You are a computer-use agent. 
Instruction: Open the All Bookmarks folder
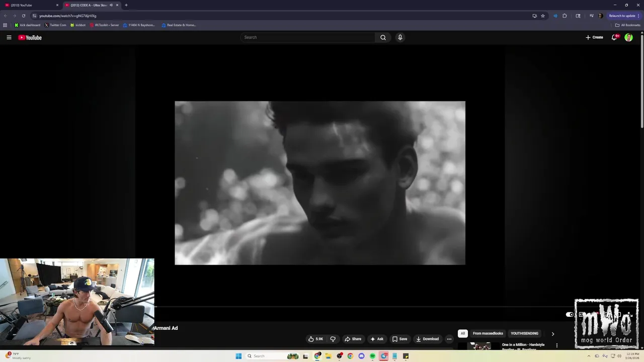click(627, 25)
